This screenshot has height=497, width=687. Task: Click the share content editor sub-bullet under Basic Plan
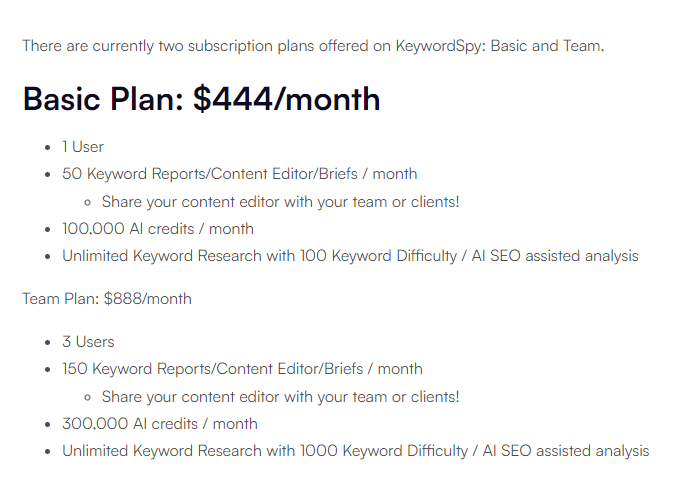[x=281, y=201]
